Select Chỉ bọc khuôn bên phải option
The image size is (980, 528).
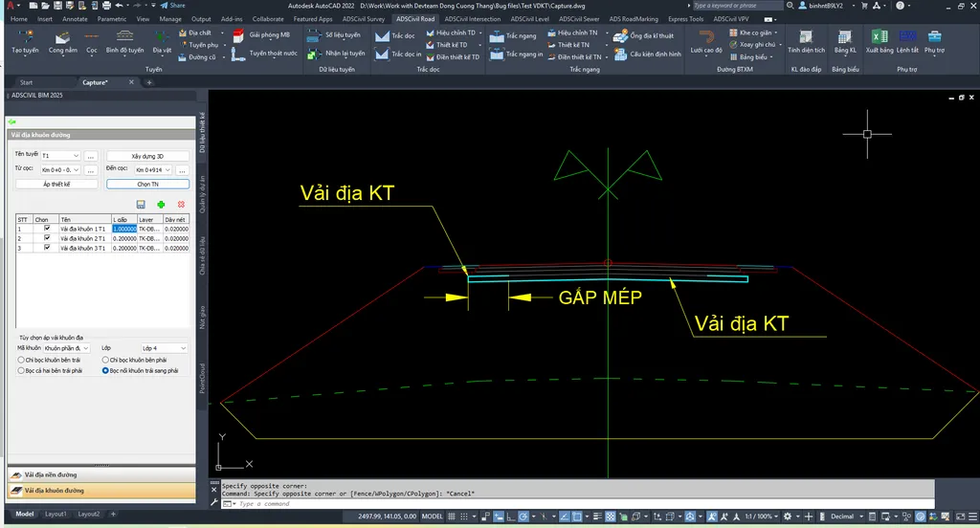[105, 360]
